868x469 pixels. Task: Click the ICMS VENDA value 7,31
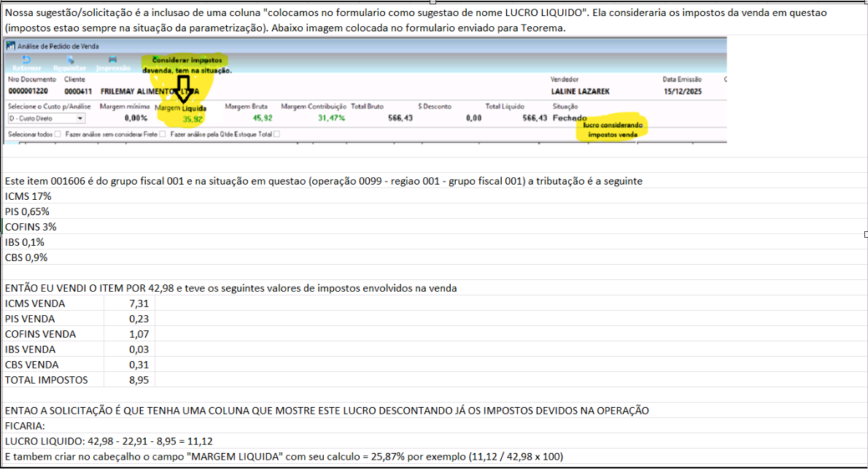[130, 303]
